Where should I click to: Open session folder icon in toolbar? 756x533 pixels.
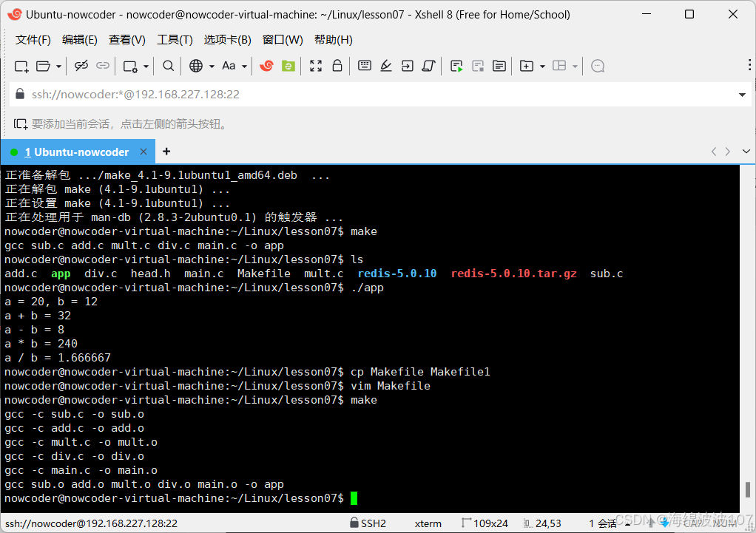click(x=44, y=66)
